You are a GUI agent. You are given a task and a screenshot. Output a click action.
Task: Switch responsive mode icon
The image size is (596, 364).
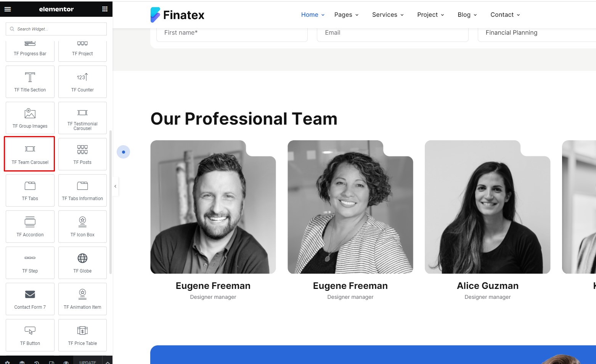click(x=51, y=362)
